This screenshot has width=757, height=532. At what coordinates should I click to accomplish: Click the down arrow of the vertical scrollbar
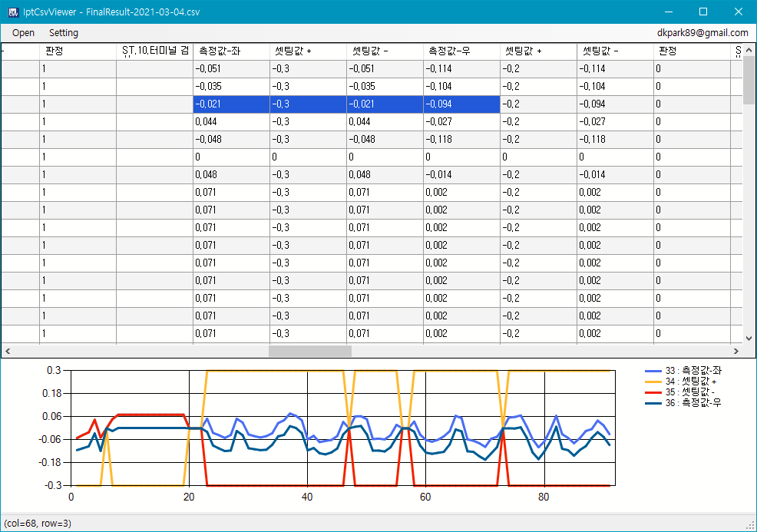(x=749, y=338)
